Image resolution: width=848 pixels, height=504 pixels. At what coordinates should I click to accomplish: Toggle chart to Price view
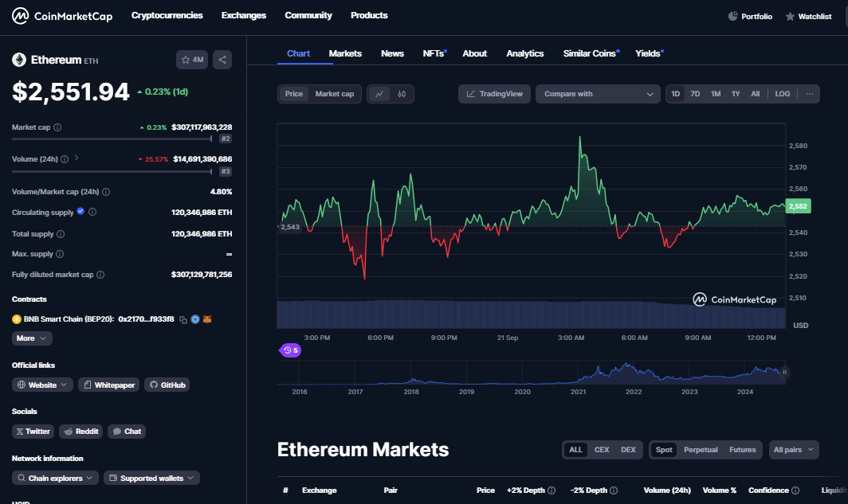(x=293, y=94)
